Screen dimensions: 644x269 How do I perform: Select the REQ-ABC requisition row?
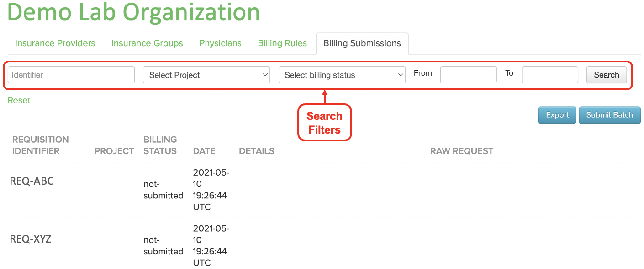[x=324, y=190]
